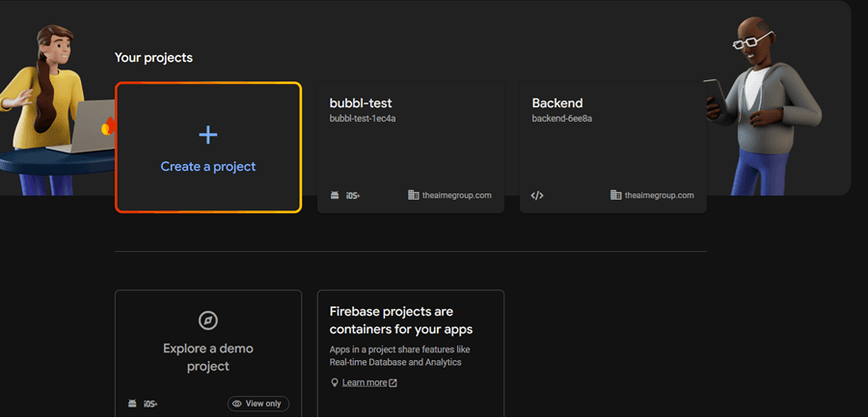The height and width of the screenshot is (418, 868).
Task: Click organization building icon on Backend card
Action: 615,195
